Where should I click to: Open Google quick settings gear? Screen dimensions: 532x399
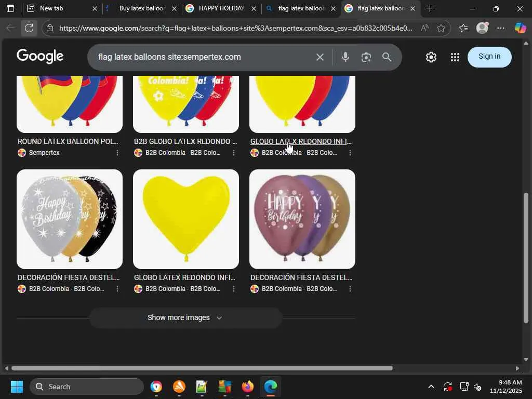click(431, 57)
